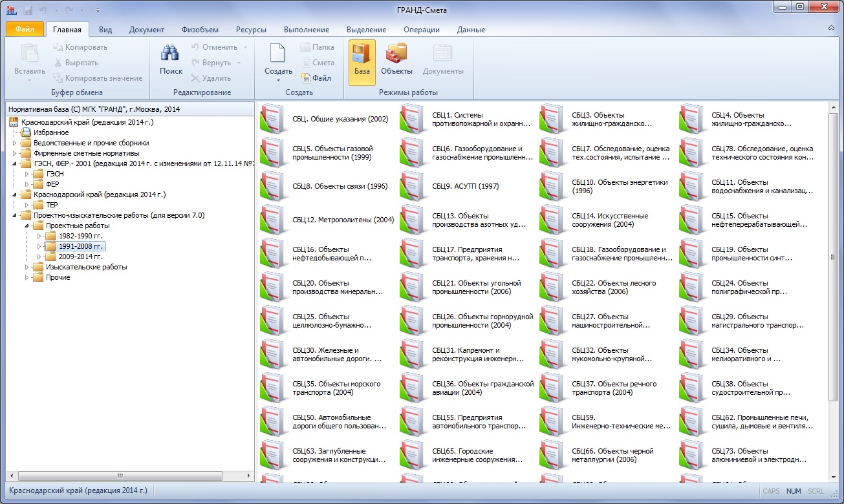Expand the Изыскательские работы tree node
This screenshot has height=504, width=844.
(x=27, y=267)
